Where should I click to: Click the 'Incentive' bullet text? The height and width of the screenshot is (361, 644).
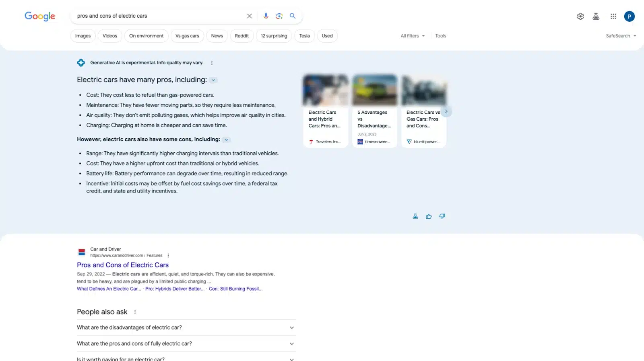tap(182, 187)
